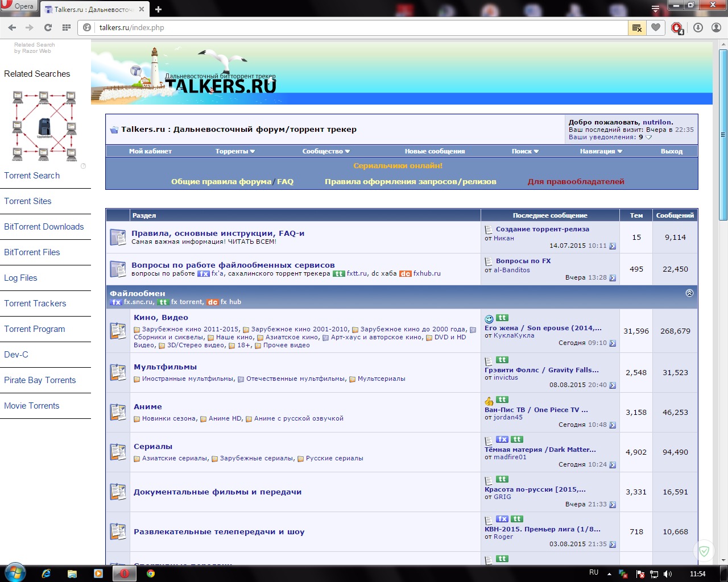
Task: Go back using the browser back arrow
Action: [x=13, y=27]
